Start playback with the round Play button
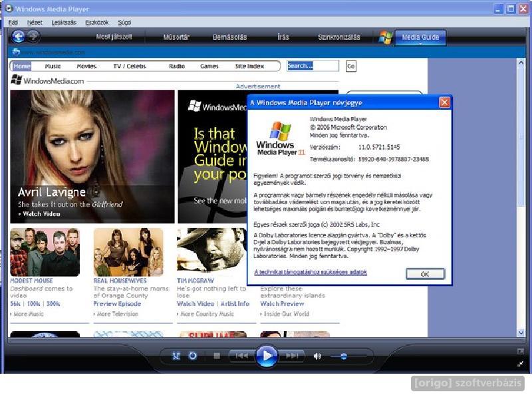This screenshot has height=399, width=532. (267, 356)
